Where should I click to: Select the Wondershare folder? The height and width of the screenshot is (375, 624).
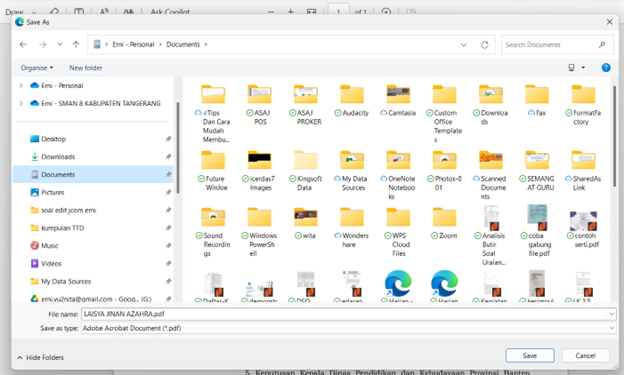coord(352,228)
